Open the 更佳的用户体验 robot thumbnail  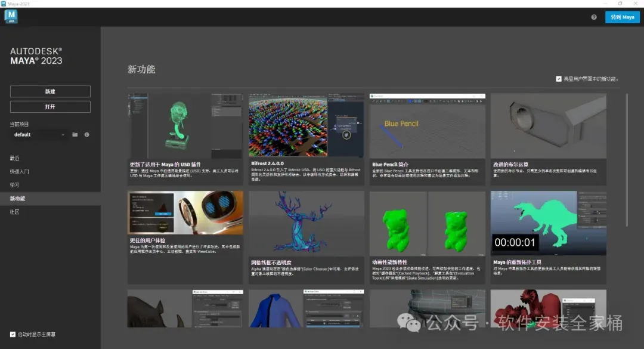pos(185,212)
